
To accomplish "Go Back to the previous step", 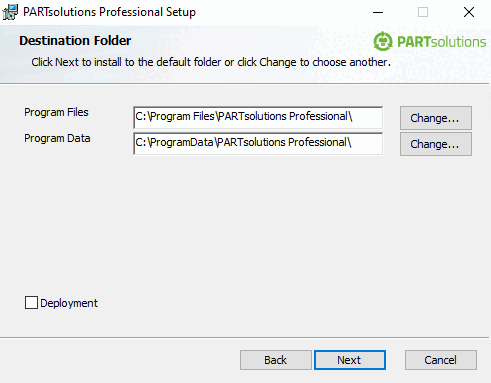I will 276,360.
